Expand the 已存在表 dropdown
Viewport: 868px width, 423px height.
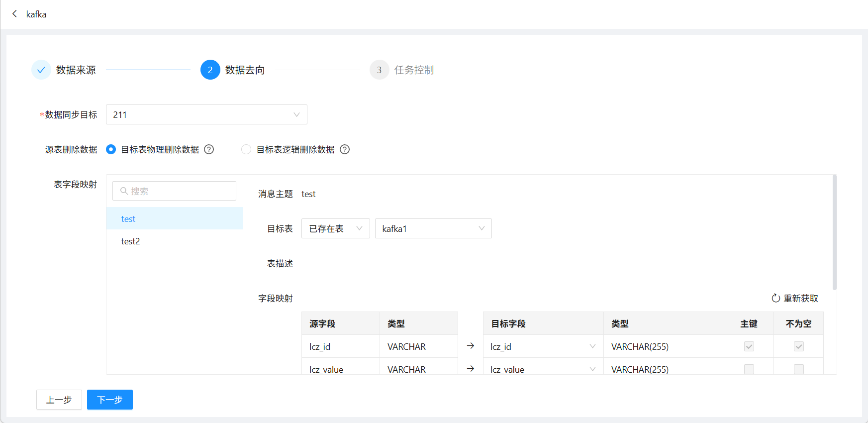(x=335, y=228)
